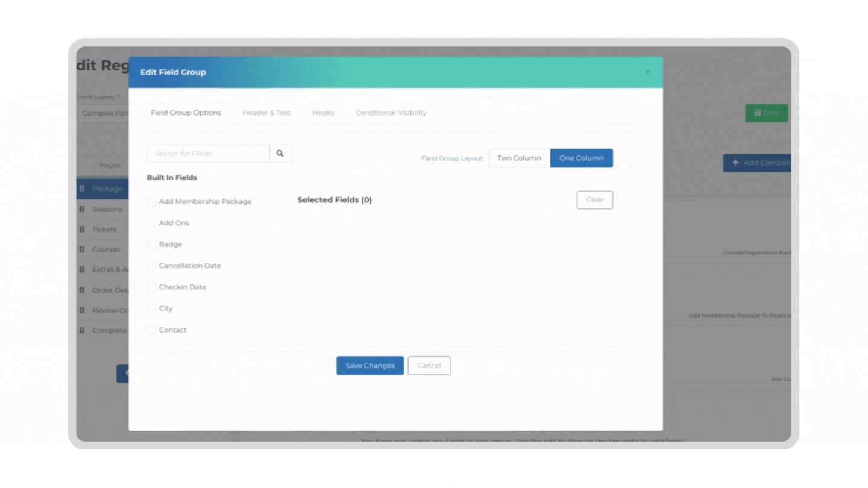Screen dimensions: 868x488
Task: Open the Field Group Options tab
Action: (186, 113)
